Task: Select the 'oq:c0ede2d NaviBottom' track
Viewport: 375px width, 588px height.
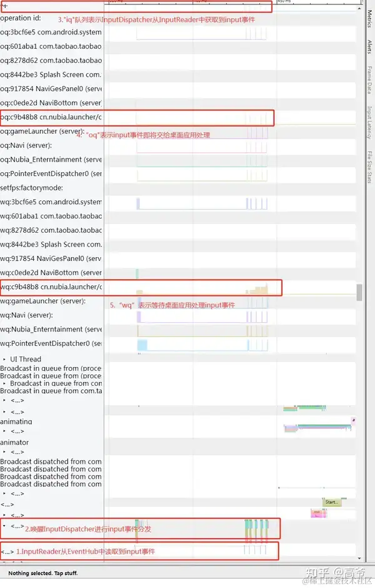Action: [51, 103]
